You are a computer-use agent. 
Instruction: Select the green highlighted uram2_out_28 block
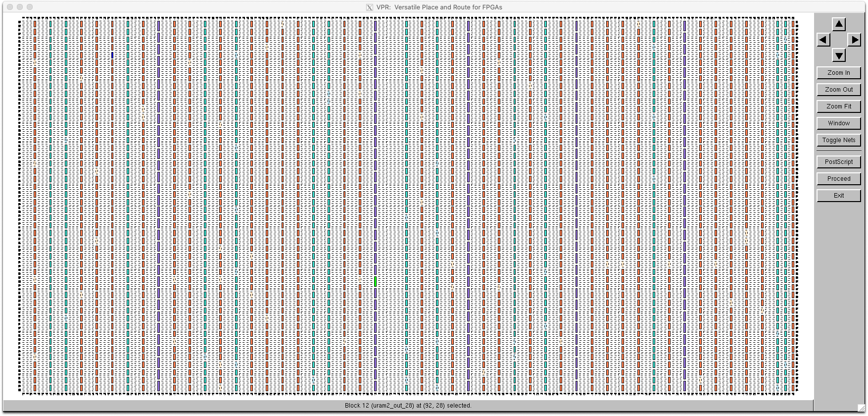click(375, 281)
